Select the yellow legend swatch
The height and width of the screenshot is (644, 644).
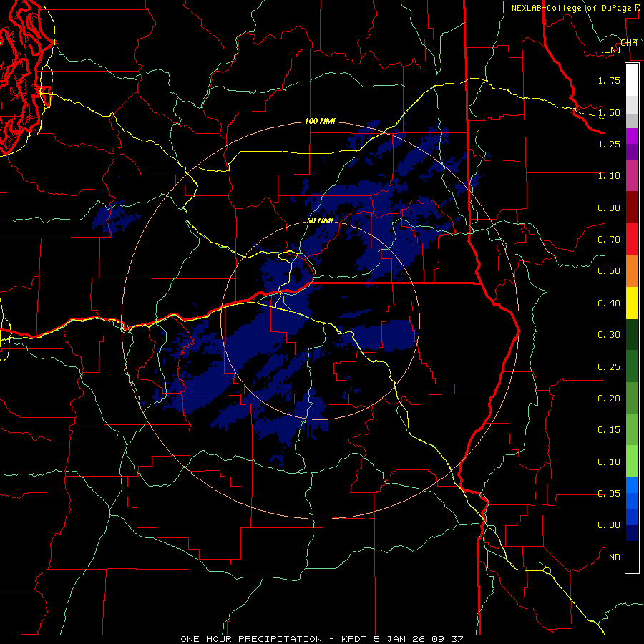tap(632, 303)
